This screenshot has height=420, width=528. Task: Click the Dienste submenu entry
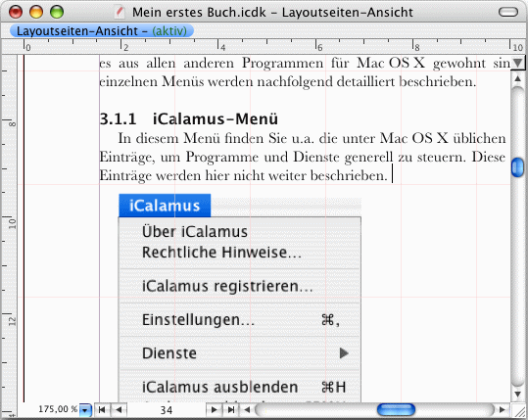pyautogui.click(x=240, y=353)
